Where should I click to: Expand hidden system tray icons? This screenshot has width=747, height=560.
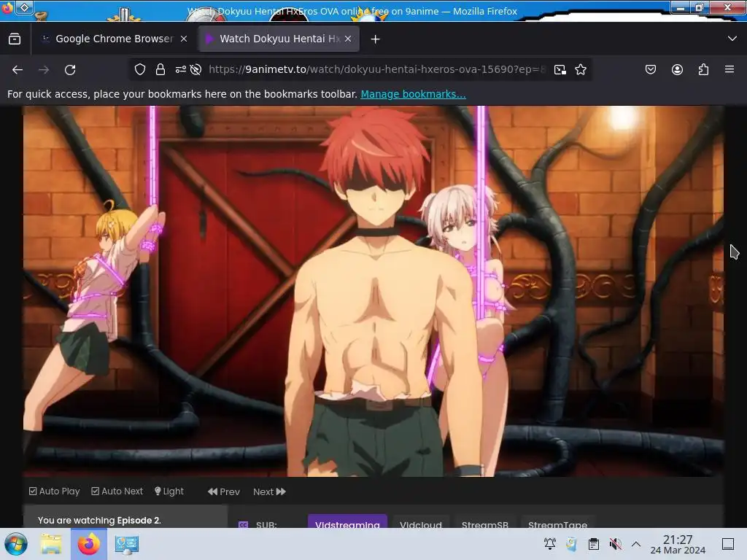pos(636,544)
